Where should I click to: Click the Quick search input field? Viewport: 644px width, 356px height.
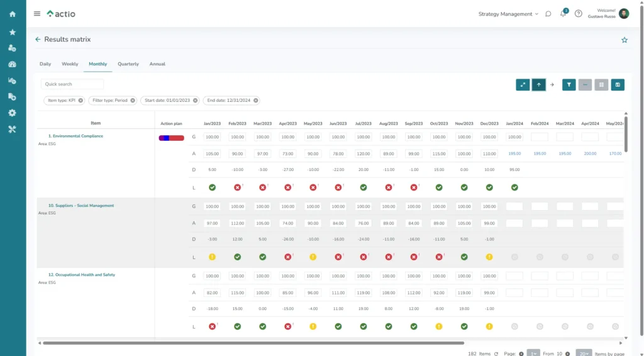click(x=72, y=84)
